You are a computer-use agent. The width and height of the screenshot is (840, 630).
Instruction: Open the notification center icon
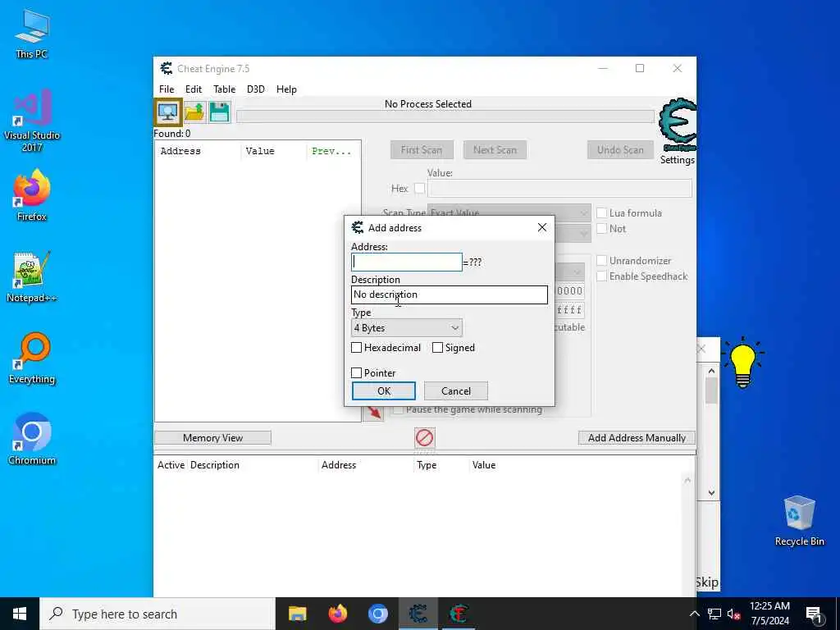pyautogui.click(x=814, y=614)
